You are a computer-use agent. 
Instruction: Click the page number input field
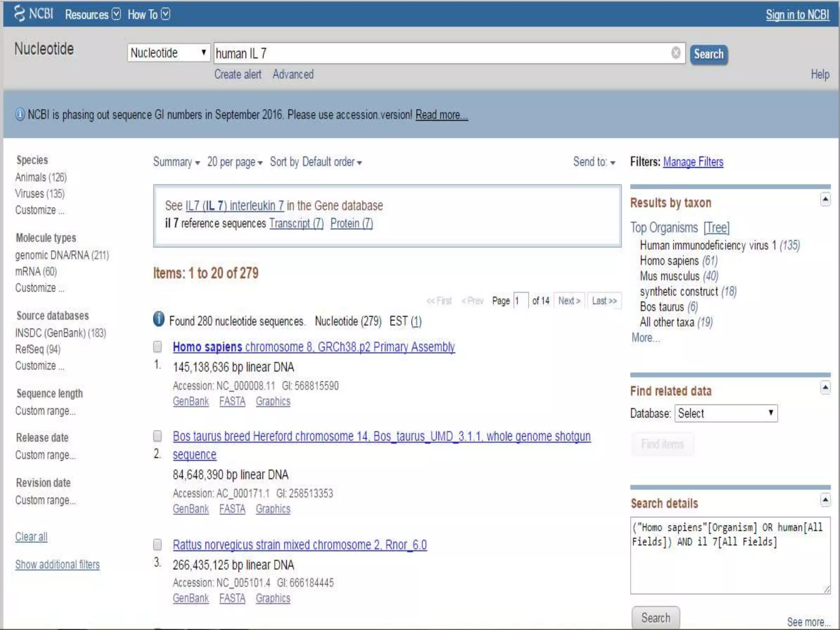[x=521, y=301]
